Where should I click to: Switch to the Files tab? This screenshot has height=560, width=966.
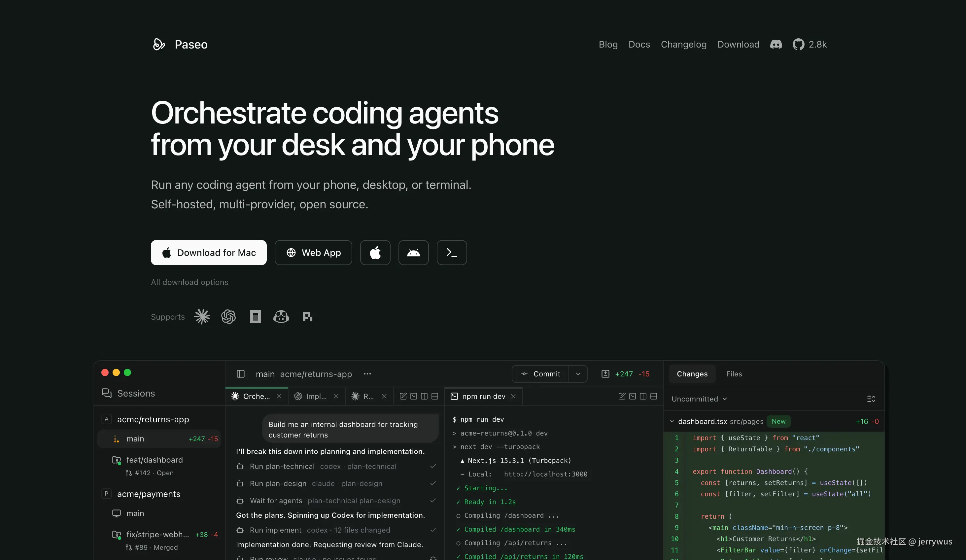(x=734, y=374)
